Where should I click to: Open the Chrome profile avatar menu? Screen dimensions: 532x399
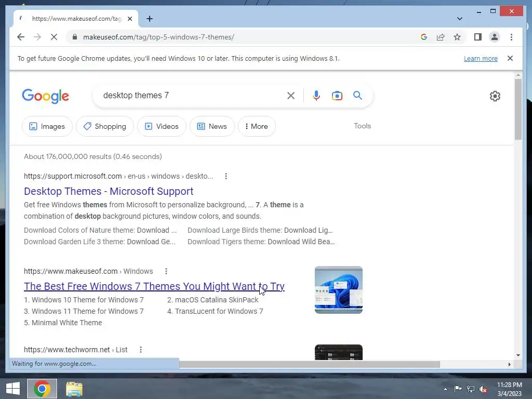pos(495,37)
